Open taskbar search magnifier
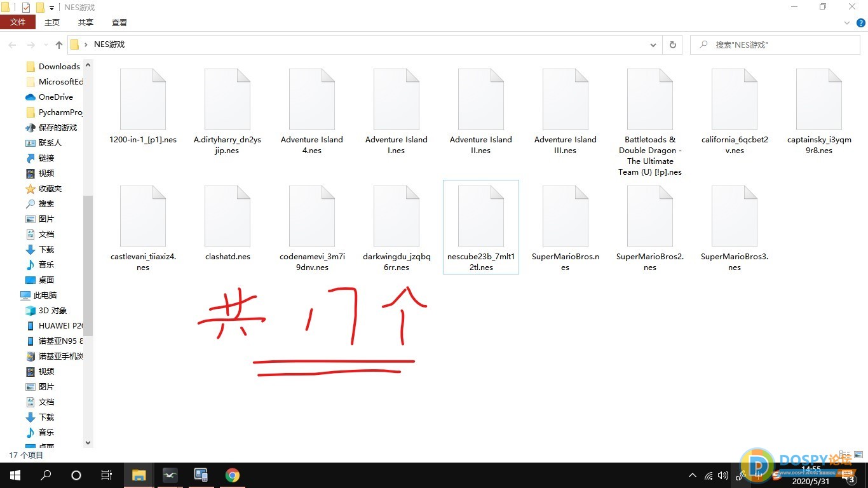This screenshot has height=488, width=868. pyautogui.click(x=46, y=475)
